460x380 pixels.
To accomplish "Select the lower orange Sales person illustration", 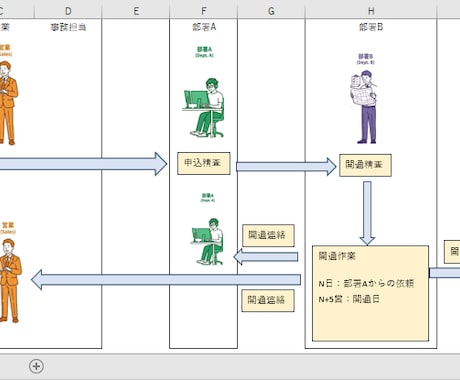I will pos(10,281).
